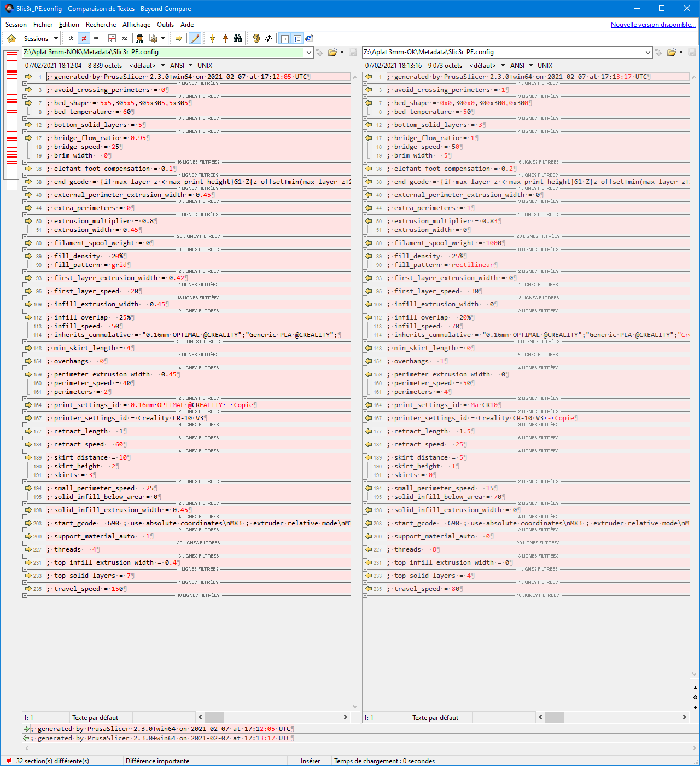This screenshot has height=766, width=700.
Task: Save the right file disk icon
Action: (692, 53)
